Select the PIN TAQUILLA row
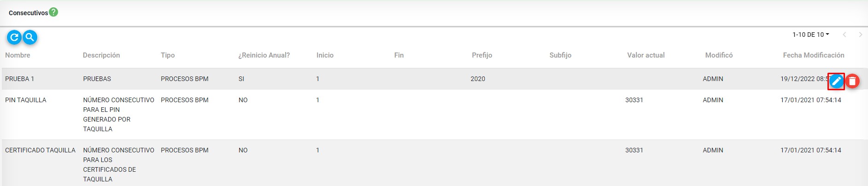The height and width of the screenshot is (186, 868). (x=26, y=100)
